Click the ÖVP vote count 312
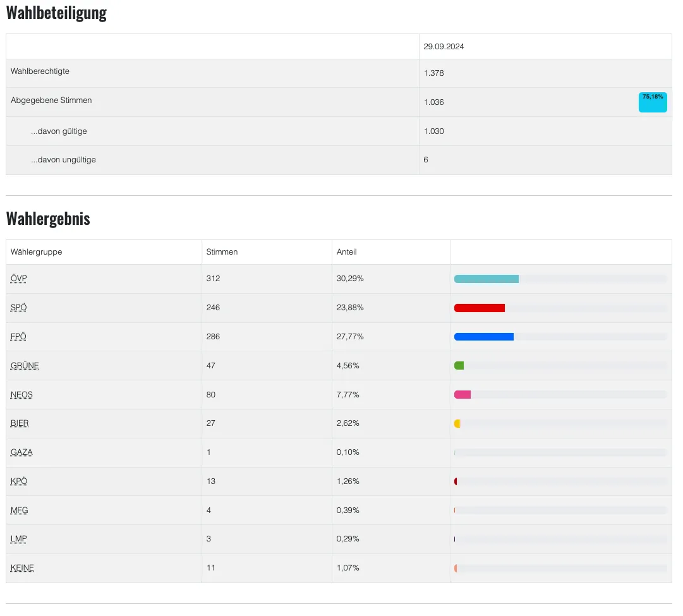683x616 pixels. [x=213, y=279]
